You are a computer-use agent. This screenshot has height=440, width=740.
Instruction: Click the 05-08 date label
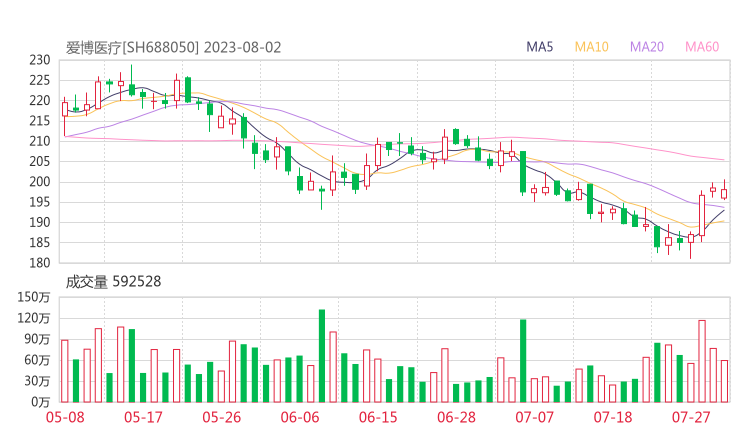(65, 417)
